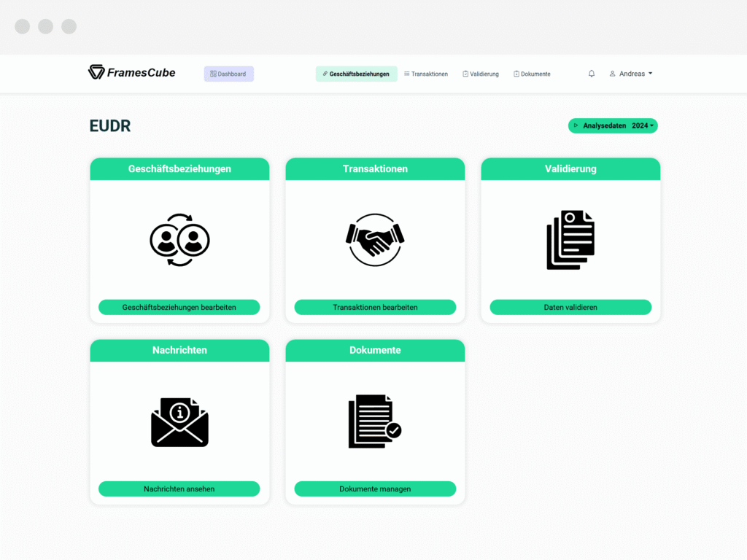Click the play icon beside Analysedaten
Viewport: 747px width, 560px height.
click(x=576, y=125)
